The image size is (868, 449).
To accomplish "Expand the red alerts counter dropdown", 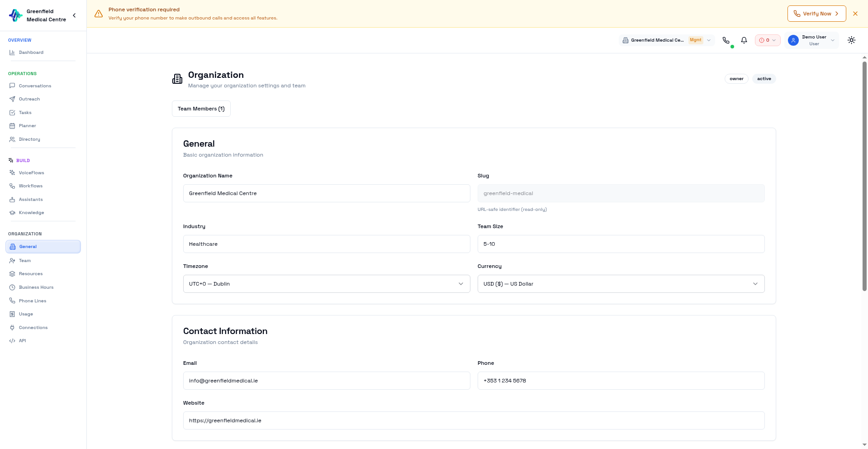I will point(768,40).
